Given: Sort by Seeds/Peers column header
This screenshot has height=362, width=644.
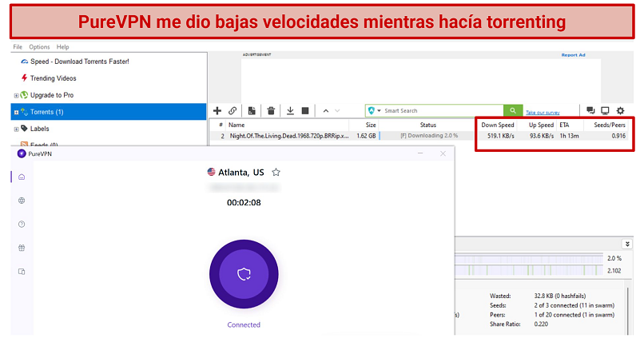Looking at the screenshot, I should click(610, 125).
